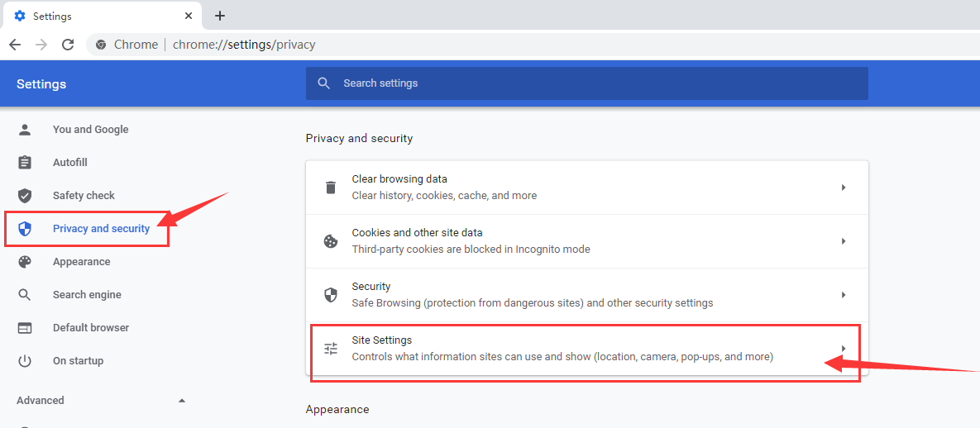Click the Search engine magnifier icon

coord(24,295)
